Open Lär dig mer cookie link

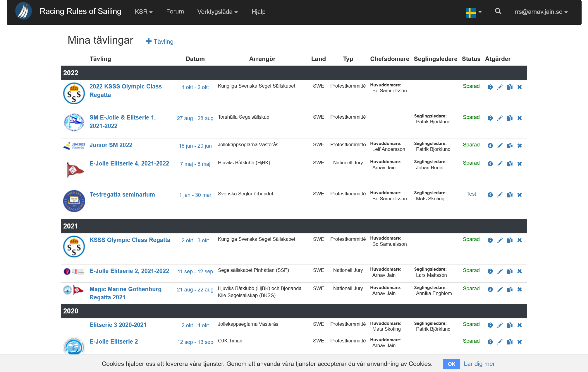[x=479, y=364]
